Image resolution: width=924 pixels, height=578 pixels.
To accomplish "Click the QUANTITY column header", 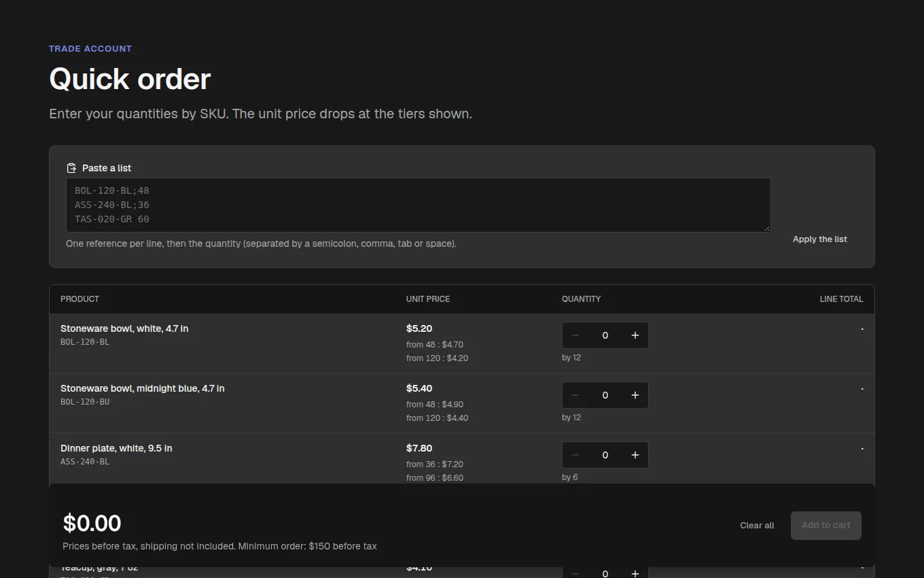I will (x=581, y=299).
